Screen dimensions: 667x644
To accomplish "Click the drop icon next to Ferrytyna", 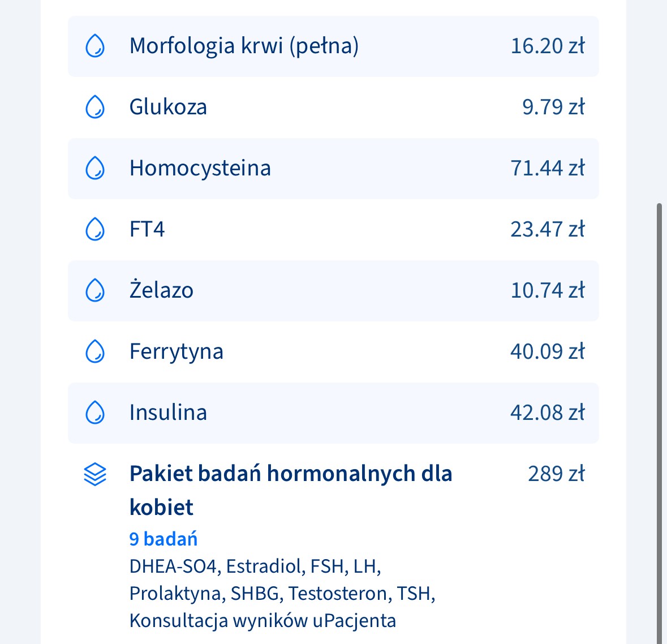I will point(95,351).
